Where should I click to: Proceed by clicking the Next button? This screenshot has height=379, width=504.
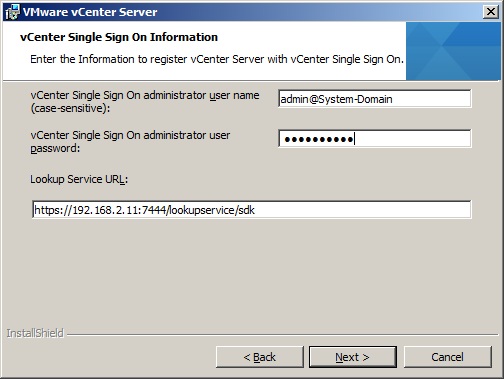pos(353,357)
